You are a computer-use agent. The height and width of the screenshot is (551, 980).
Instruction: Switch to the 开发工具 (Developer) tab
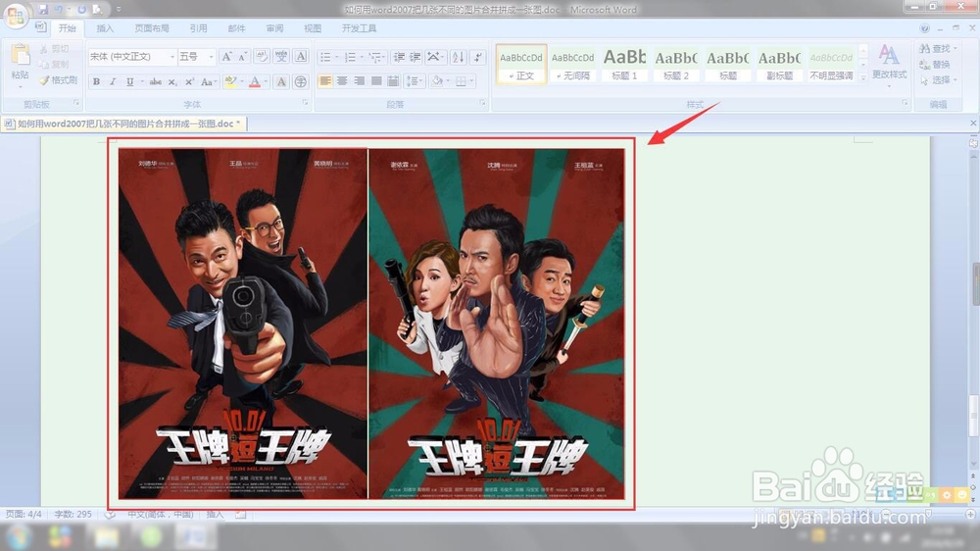click(359, 28)
